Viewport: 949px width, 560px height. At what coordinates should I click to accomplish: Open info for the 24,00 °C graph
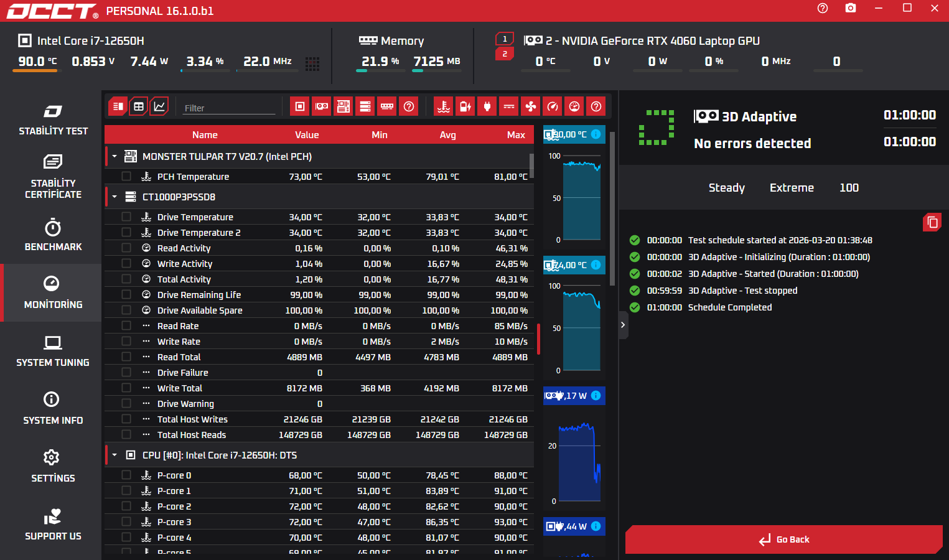point(596,265)
